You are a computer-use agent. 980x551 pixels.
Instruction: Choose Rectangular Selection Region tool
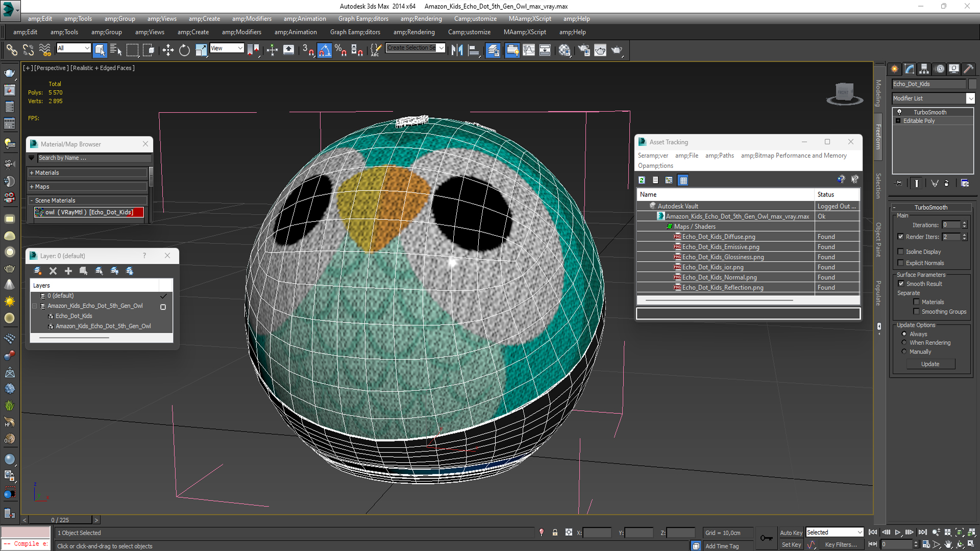tap(132, 49)
